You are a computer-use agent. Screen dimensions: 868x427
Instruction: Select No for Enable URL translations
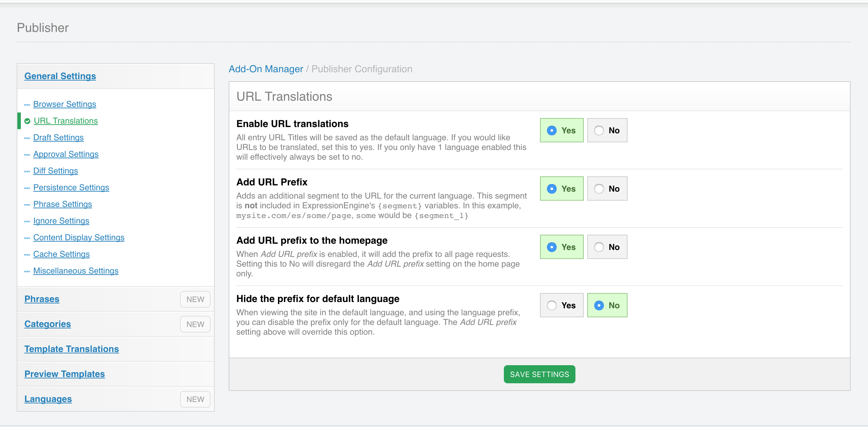tap(607, 130)
